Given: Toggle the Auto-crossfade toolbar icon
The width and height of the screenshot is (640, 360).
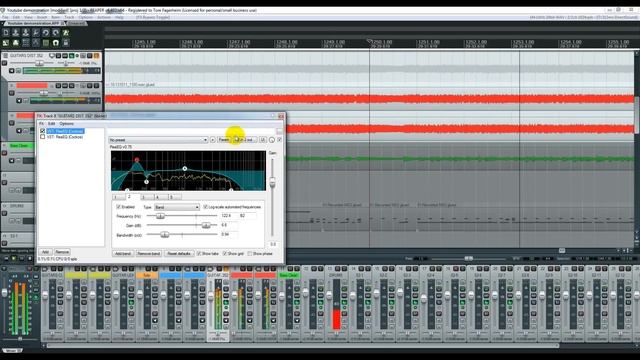Looking at the screenshot, I should [6, 42].
